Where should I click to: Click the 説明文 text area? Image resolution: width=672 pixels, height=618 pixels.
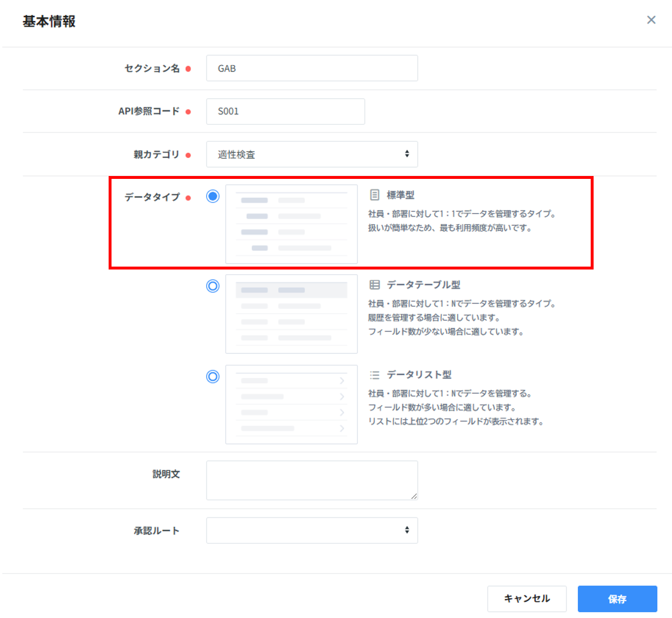[312, 480]
